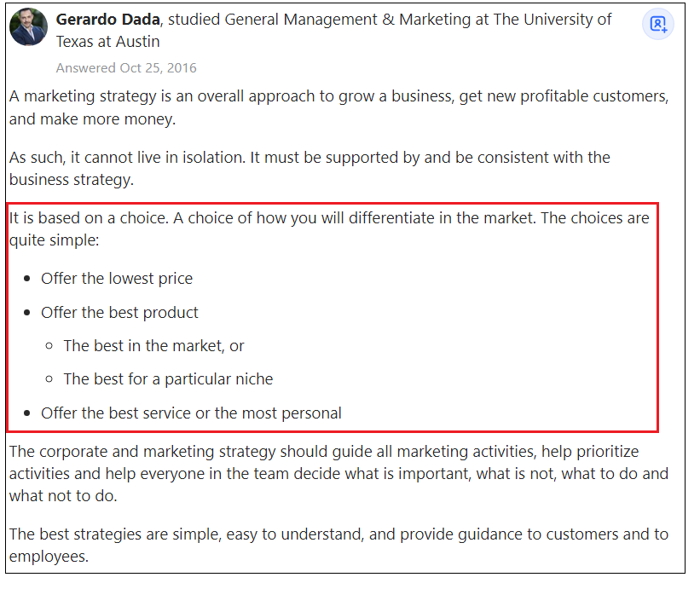The width and height of the screenshot is (700, 589).
Task: Click 'business strategy.' text line
Action: [72, 179]
